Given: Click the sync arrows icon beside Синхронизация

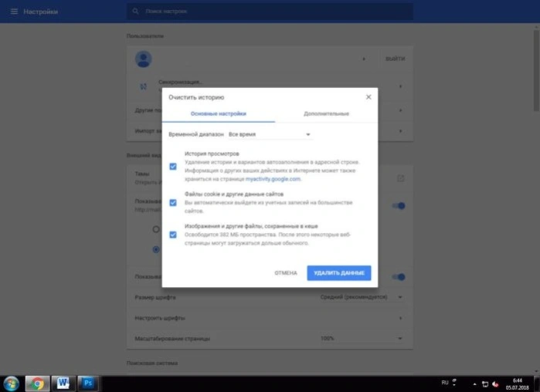Looking at the screenshot, I should (143, 86).
